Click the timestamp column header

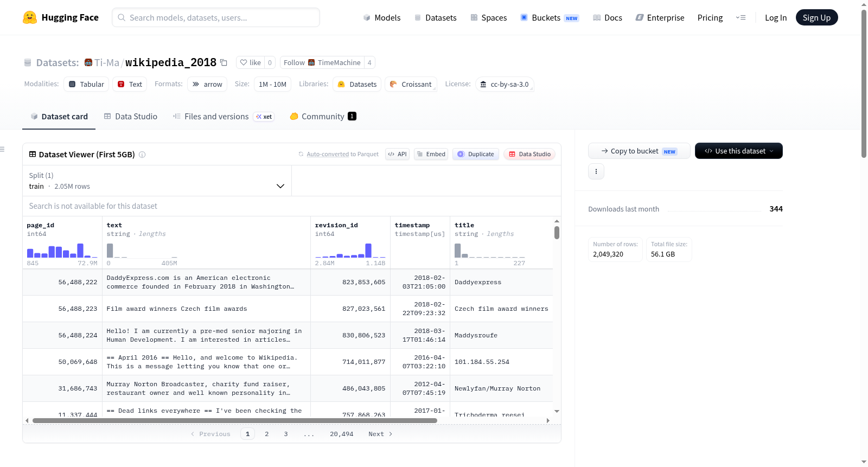tap(412, 225)
